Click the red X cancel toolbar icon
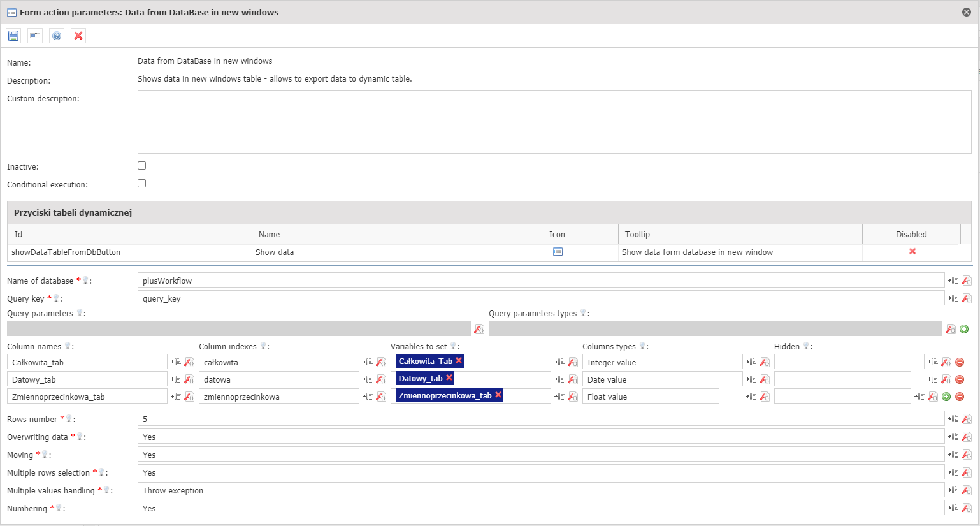Image resolution: width=980 pixels, height=526 pixels. [x=78, y=36]
